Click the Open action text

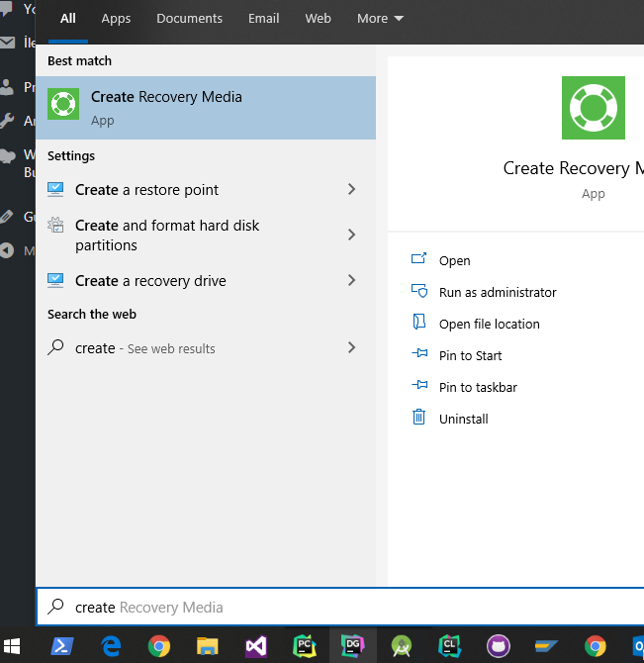(455, 261)
